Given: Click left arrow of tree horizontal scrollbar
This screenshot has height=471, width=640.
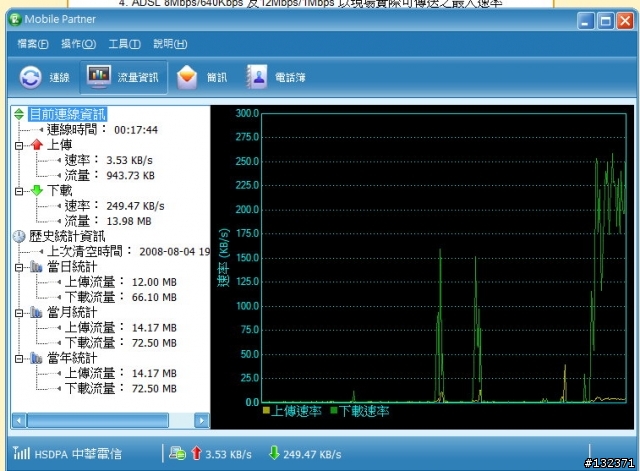Looking at the screenshot, I should point(19,420).
